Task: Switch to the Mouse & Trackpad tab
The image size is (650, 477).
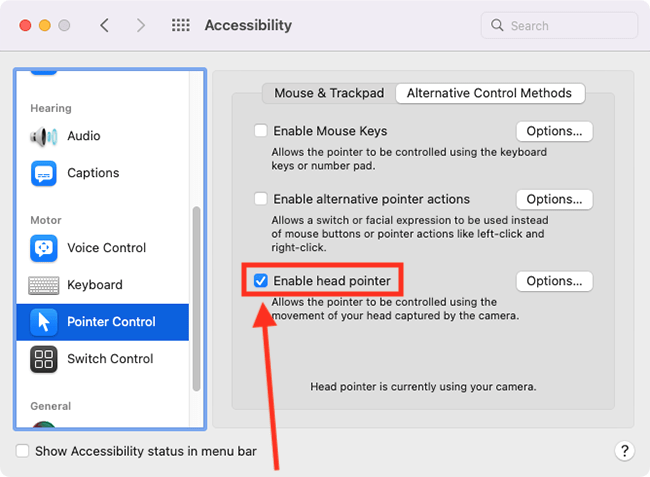Action: [x=329, y=93]
